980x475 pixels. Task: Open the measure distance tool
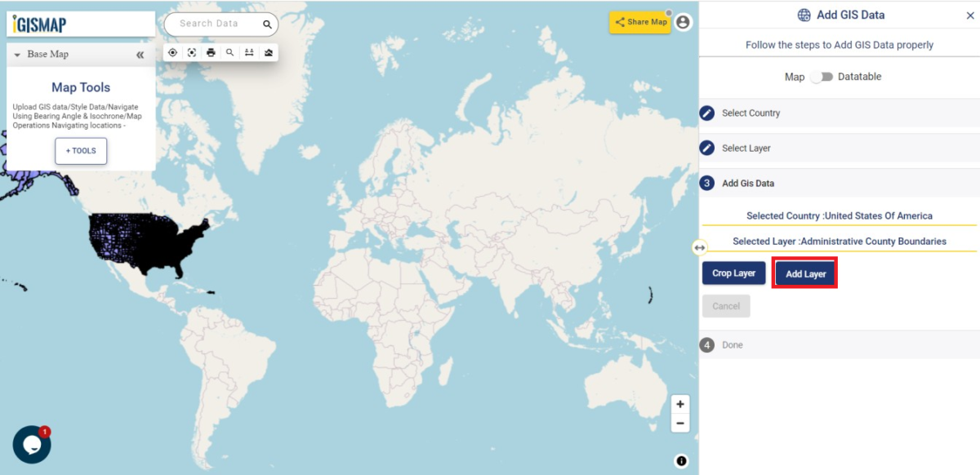pyautogui.click(x=250, y=52)
